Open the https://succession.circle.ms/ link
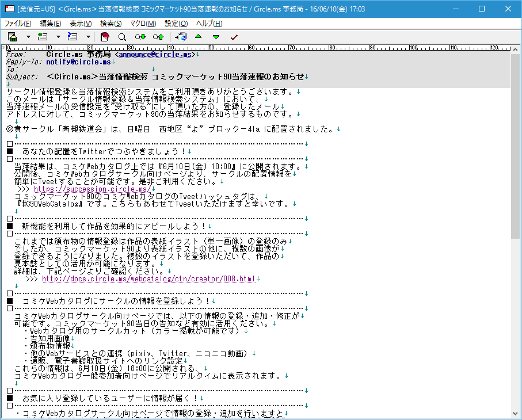Viewport: 522px width, 420px height. 93,189
